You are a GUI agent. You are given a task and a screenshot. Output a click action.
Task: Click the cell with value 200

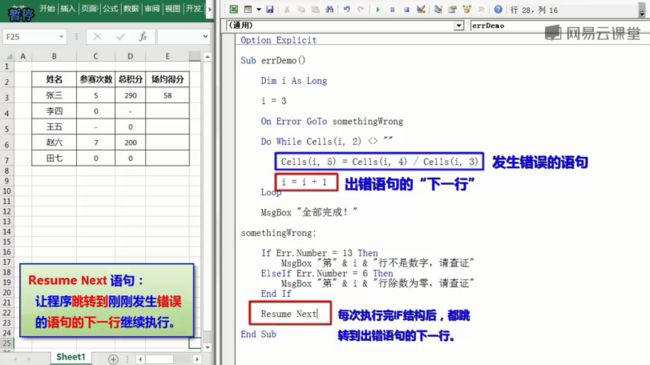click(x=130, y=142)
